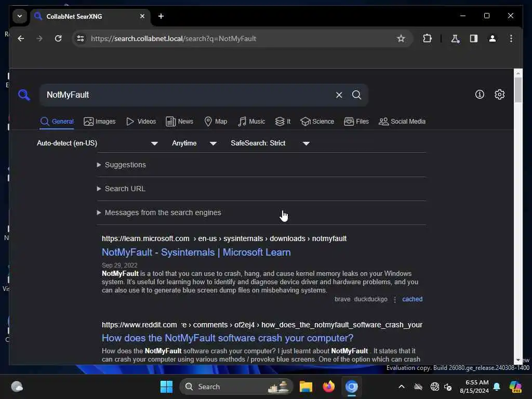This screenshot has height=399, width=532.
Task: Go back with the browser back arrow
Action: (x=21, y=38)
